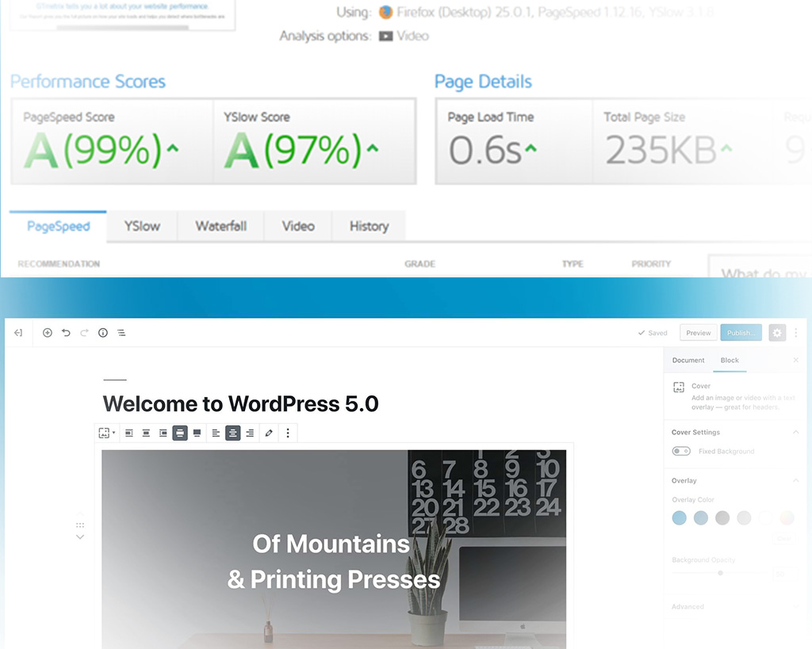This screenshot has height=649, width=812.
Task: Click block drag handle dots
Action: click(80, 525)
